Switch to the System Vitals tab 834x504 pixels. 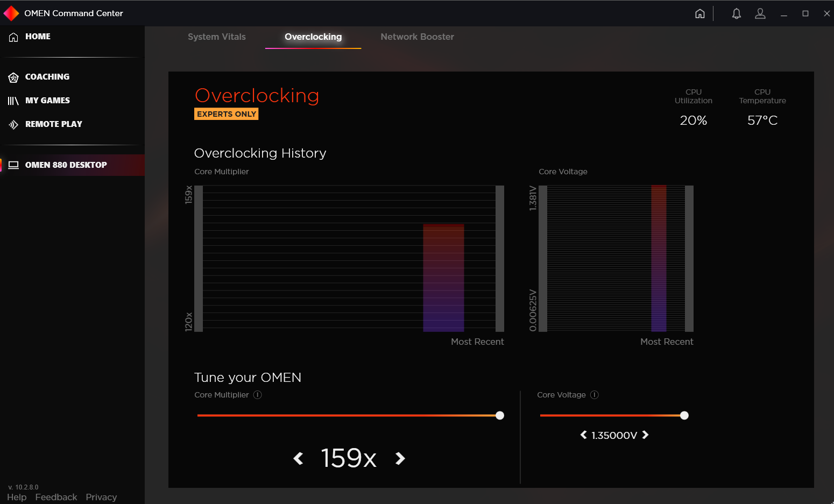(217, 37)
